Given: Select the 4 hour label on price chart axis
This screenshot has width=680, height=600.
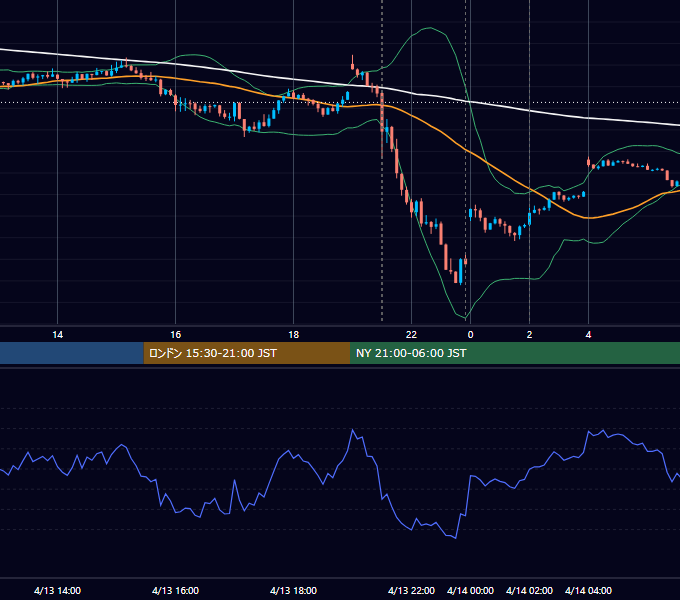Looking at the screenshot, I should click(588, 335).
